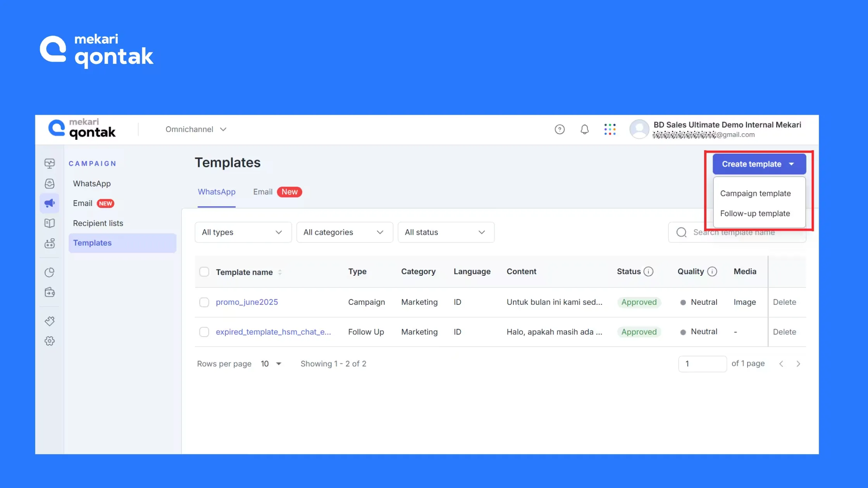This screenshot has height=488, width=868.
Task: Open the integrations puzzle icon in sidebar
Action: tap(50, 321)
